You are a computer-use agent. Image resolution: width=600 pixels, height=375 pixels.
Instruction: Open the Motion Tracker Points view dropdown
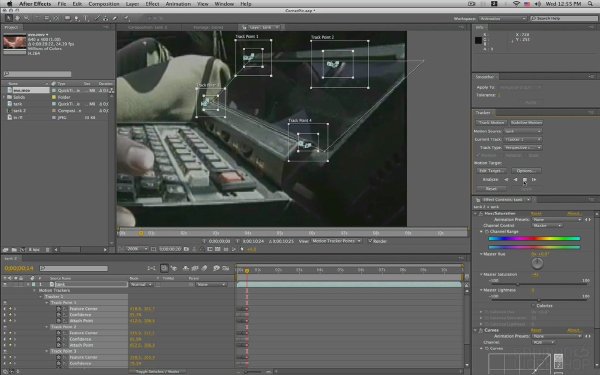(336, 241)
